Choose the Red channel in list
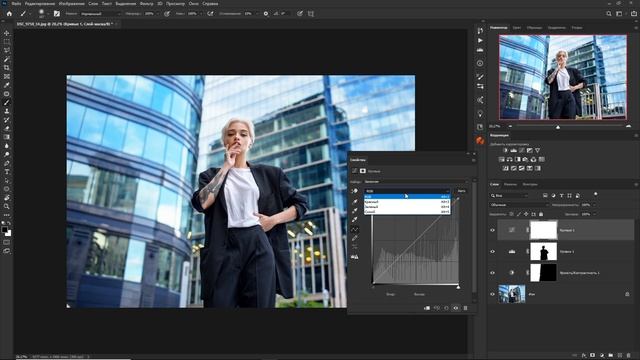The image size is (640, 360). 407,202
